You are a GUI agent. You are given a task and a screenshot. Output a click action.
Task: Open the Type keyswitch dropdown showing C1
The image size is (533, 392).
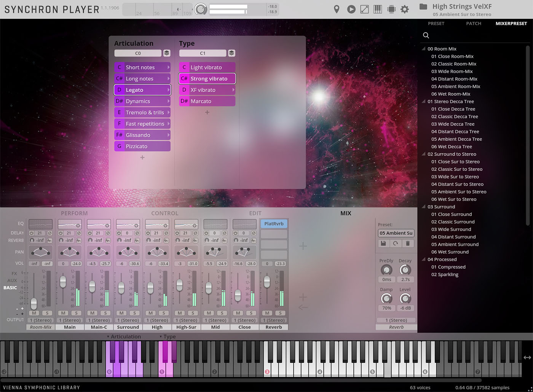pos(203,53)
